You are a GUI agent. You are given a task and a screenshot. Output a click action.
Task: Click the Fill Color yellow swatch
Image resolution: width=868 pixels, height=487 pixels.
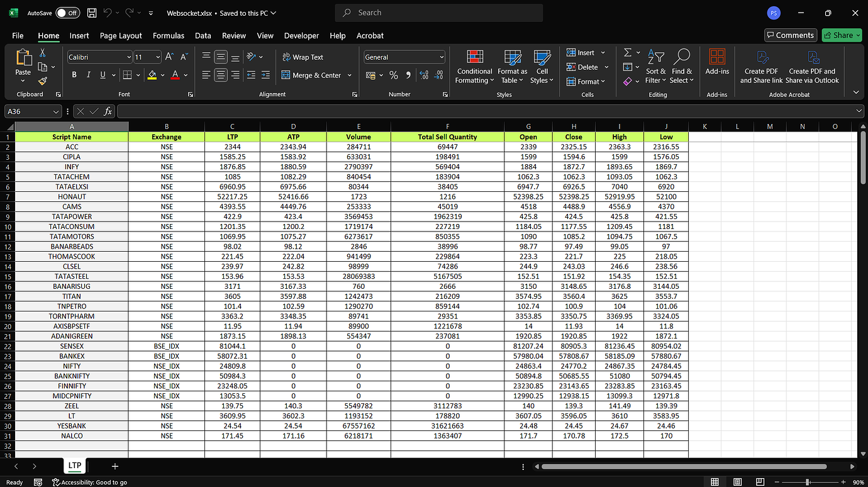152,75
